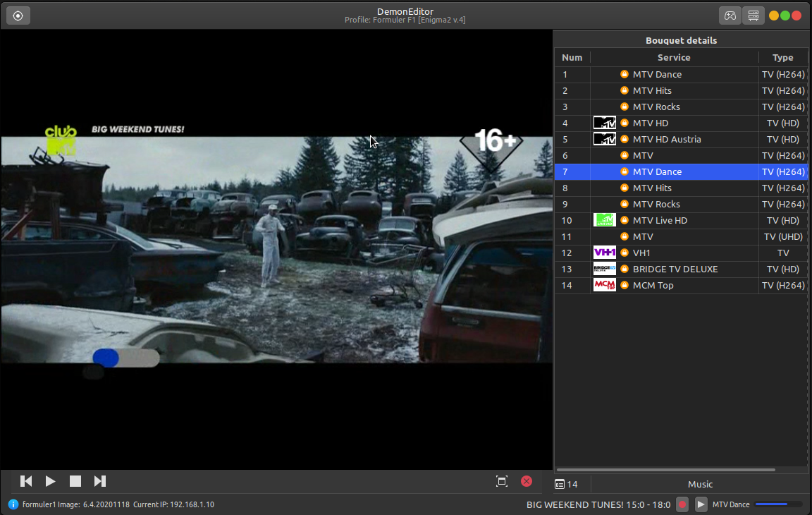
Task: Select row 3 MTV Rocks
Action: click(681, 107)
